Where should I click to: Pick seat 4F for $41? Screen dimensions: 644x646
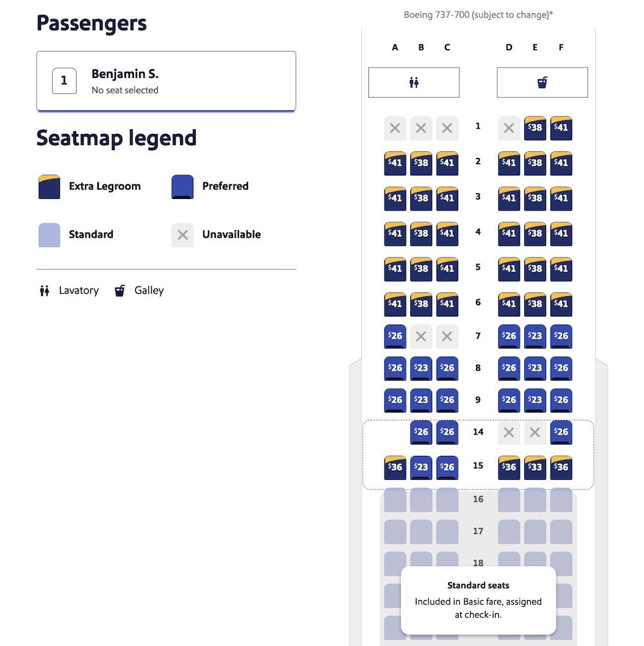coord(561,233)
